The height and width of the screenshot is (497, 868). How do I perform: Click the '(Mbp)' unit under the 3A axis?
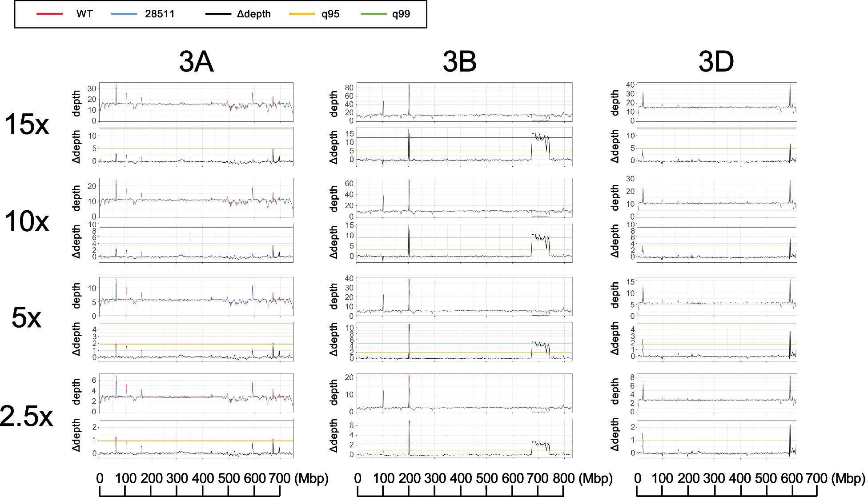coord(311,478)
